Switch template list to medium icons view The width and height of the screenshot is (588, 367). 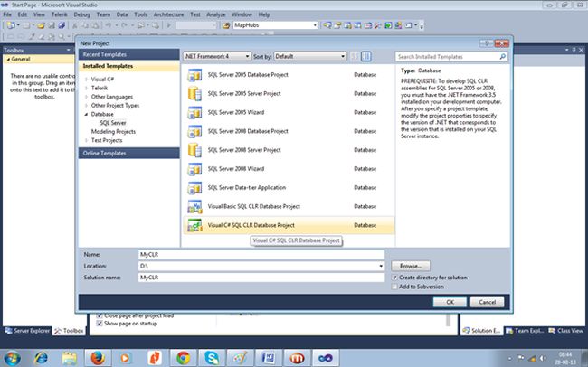(366, 56)
